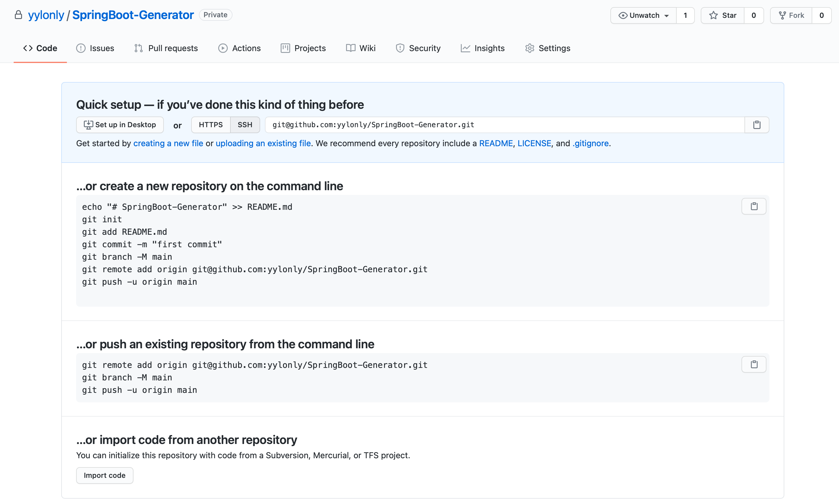
Task: Click the Code tab angle-bracket icon
Action: tap(28, 48)
